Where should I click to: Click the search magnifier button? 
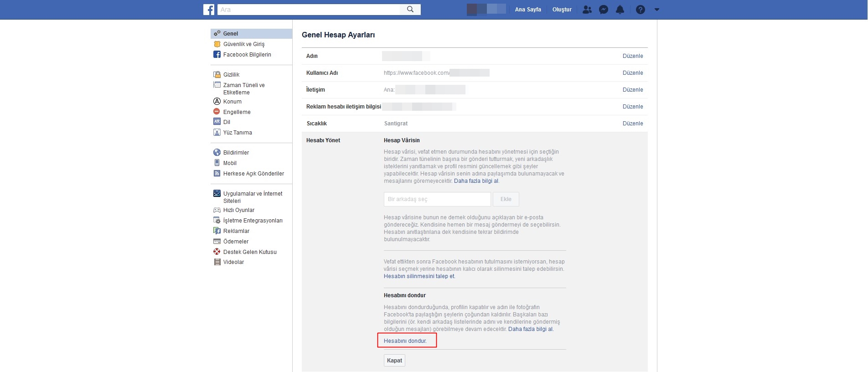[410, 10]
